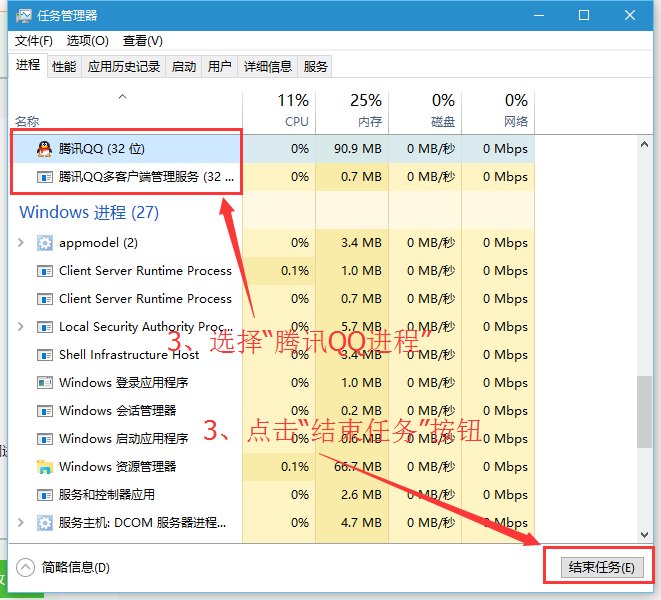Screen dimensions: 661x600
Task: Open the 查看(V) menu
Action: [142, 41]
